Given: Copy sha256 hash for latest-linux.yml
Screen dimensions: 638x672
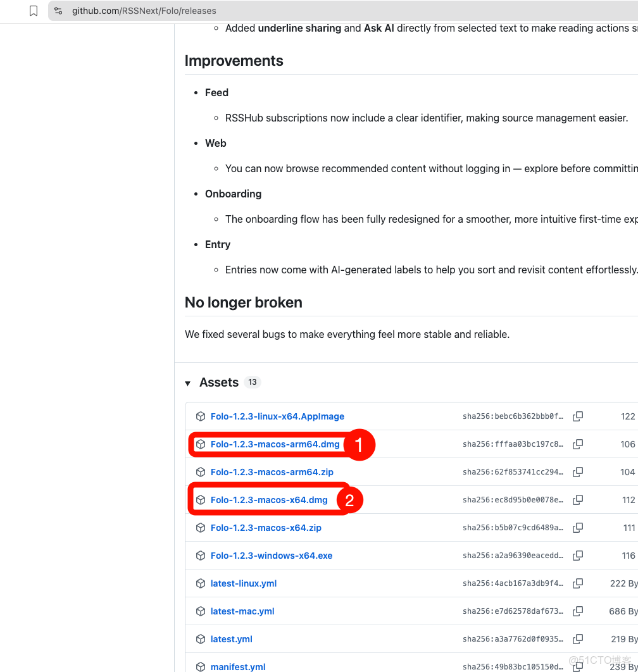Looking at the screenshot, I should point(578,583).
